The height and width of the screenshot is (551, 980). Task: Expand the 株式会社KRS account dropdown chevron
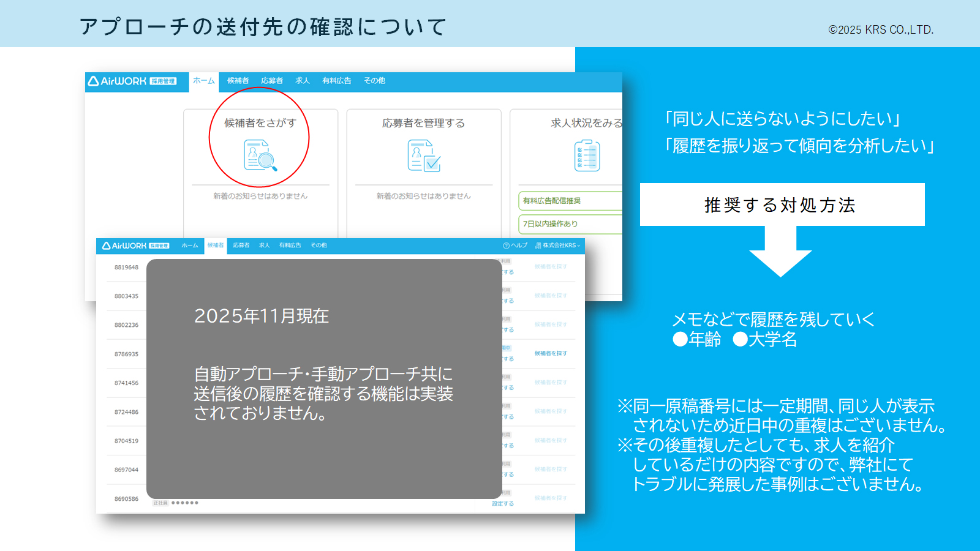pyautogui.click(x=579, y=246)
